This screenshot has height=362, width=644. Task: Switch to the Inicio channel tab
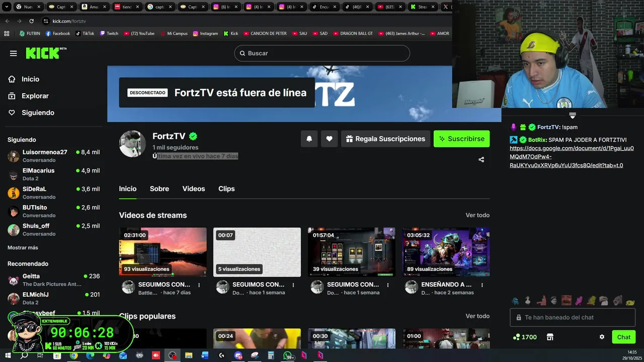pos(128,189)
